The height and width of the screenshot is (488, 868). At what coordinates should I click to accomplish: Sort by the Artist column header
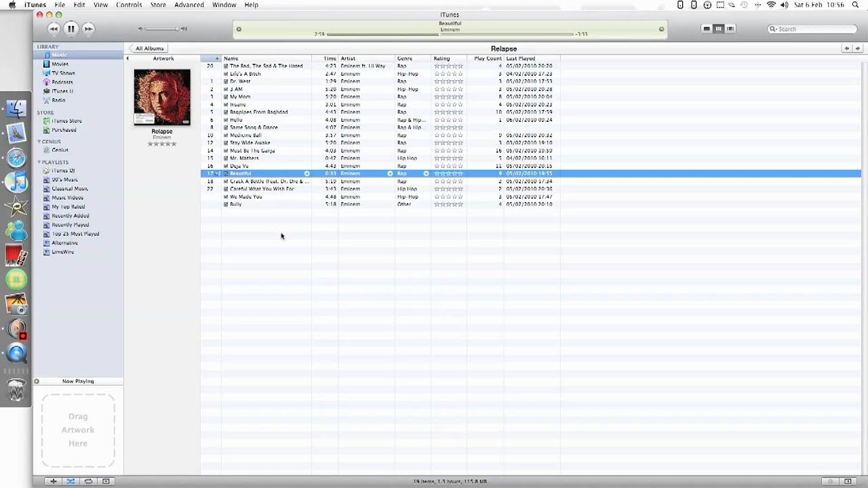point(366,58)
